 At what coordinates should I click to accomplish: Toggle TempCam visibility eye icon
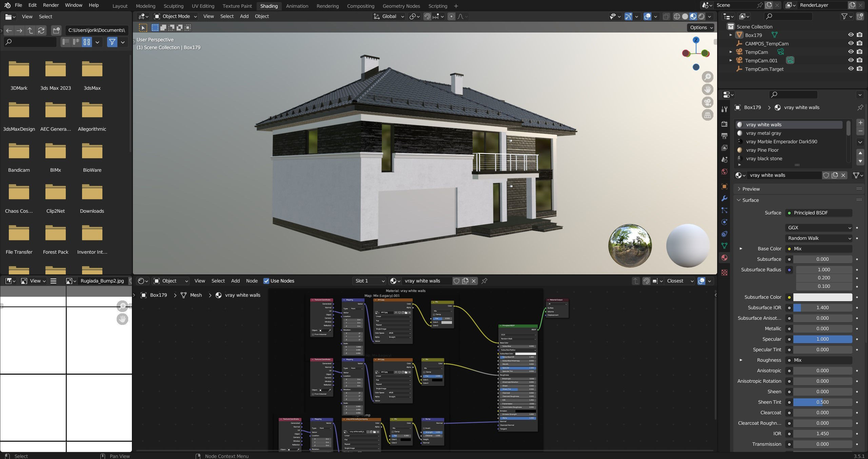tap(851, 52)
